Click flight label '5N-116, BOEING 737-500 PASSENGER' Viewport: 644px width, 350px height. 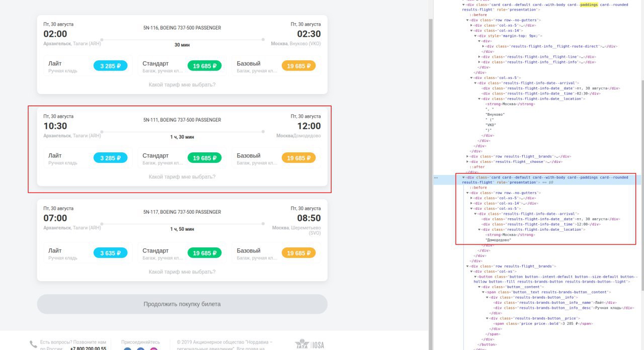(182, 28)
